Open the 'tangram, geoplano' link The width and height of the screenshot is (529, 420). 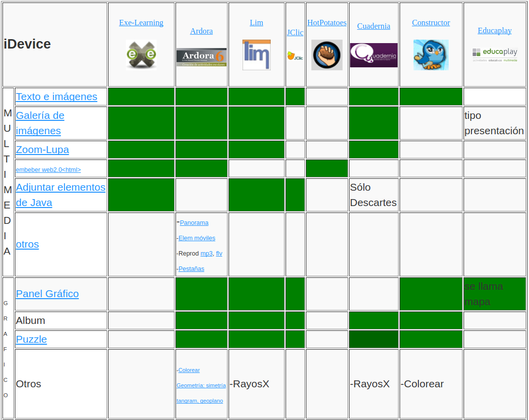tap(200, 401)
